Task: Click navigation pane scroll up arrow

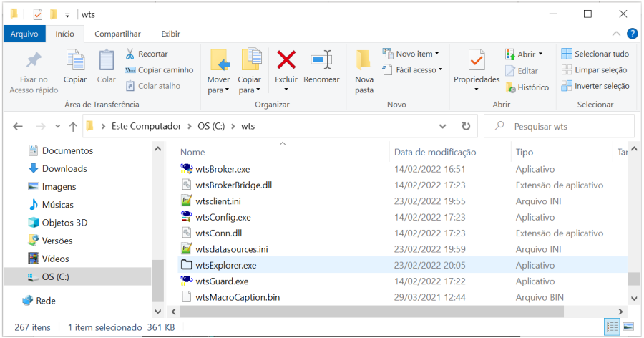Action: (x=158, y=148)
